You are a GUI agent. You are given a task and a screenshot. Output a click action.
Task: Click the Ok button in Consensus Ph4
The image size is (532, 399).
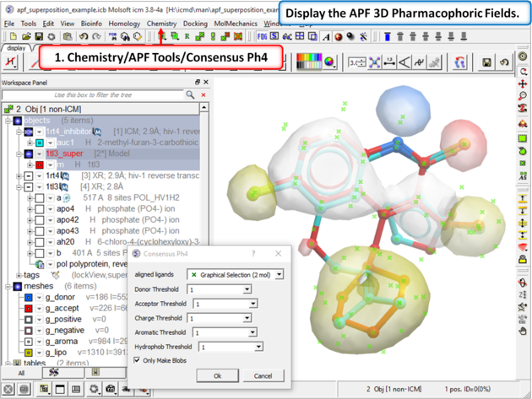tap(217, 375)
